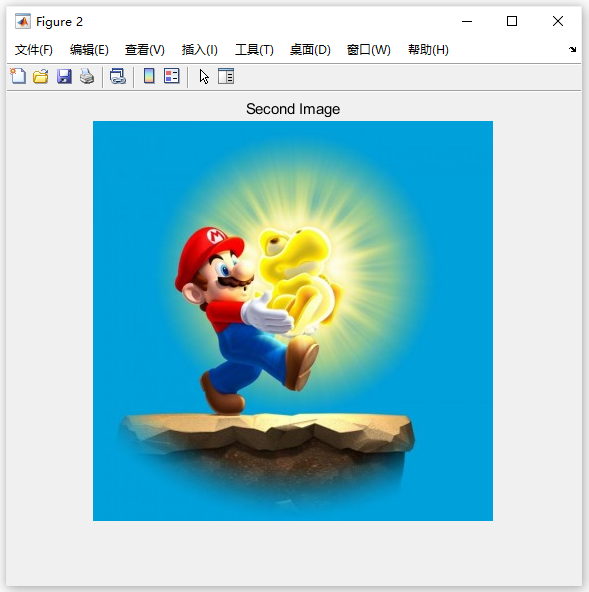Open the 编辑(E) menu

click(89, 50)
